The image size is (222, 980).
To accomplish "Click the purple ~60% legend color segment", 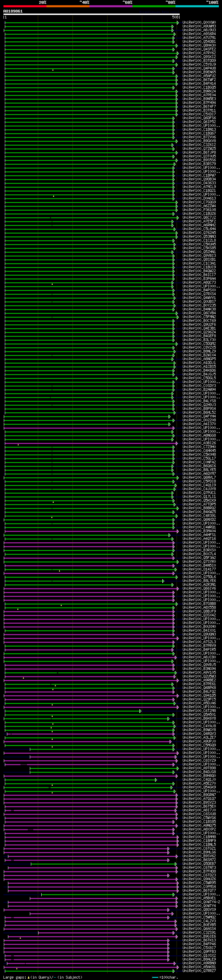I will (111, 6).
